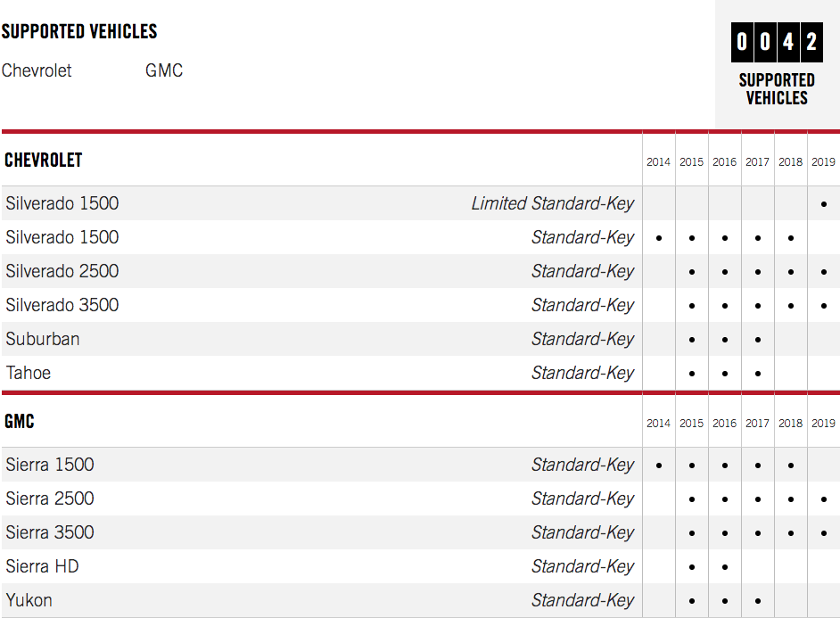This screenshot has width=840, height=618.
Task: Click the Suburban 2017 dot
Action: 757,340
